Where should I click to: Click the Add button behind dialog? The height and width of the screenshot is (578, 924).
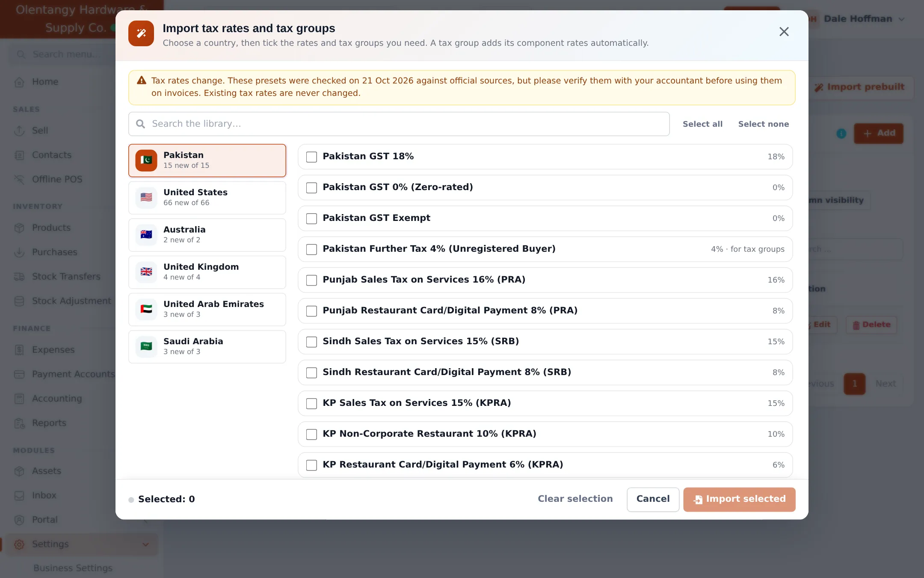[879, 134]
